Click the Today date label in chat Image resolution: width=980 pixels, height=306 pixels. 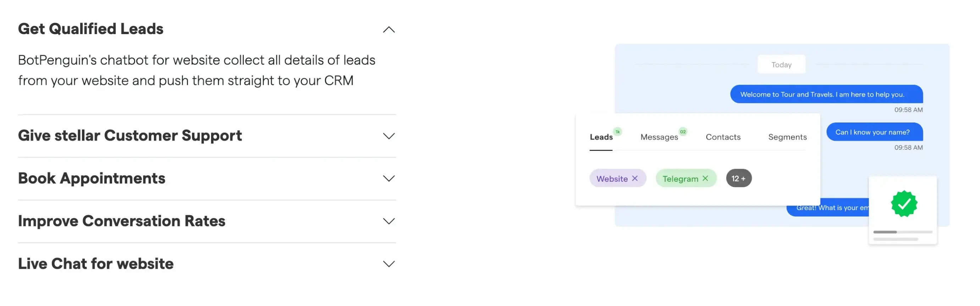click(781, 65)
